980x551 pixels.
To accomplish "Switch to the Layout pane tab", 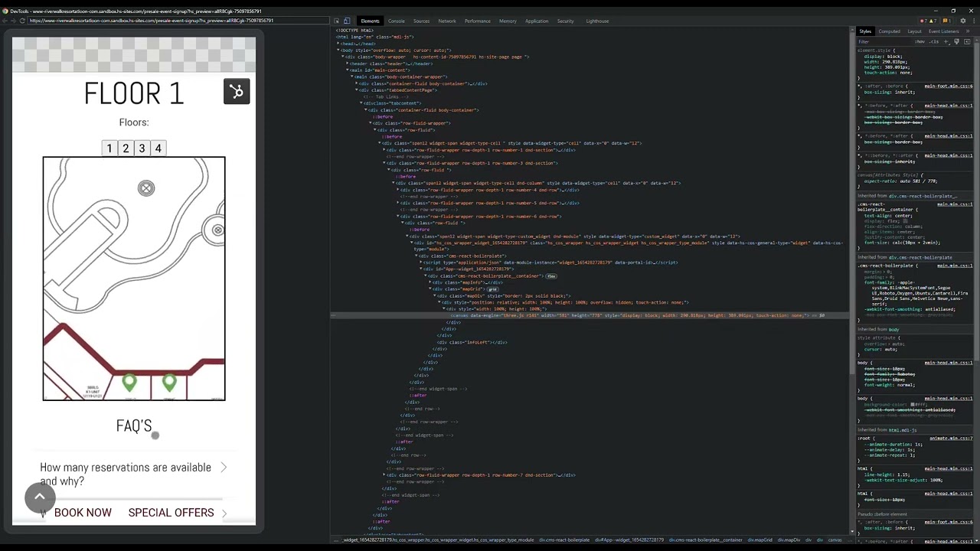I will (x=914, y=31).
